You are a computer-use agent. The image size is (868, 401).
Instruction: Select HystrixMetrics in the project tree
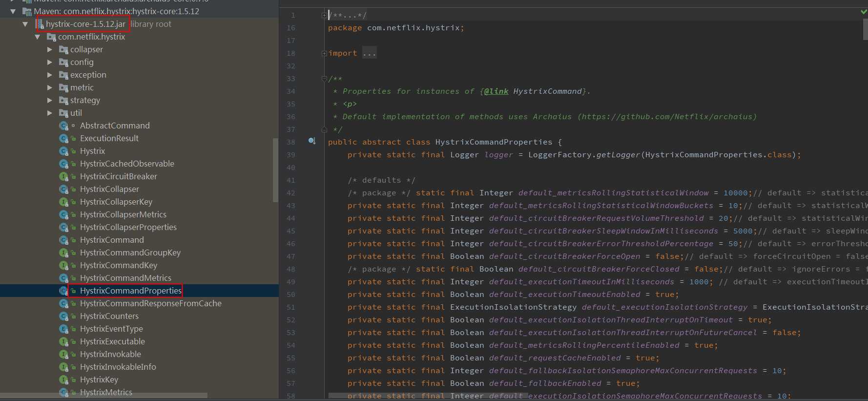coord(106,392)
